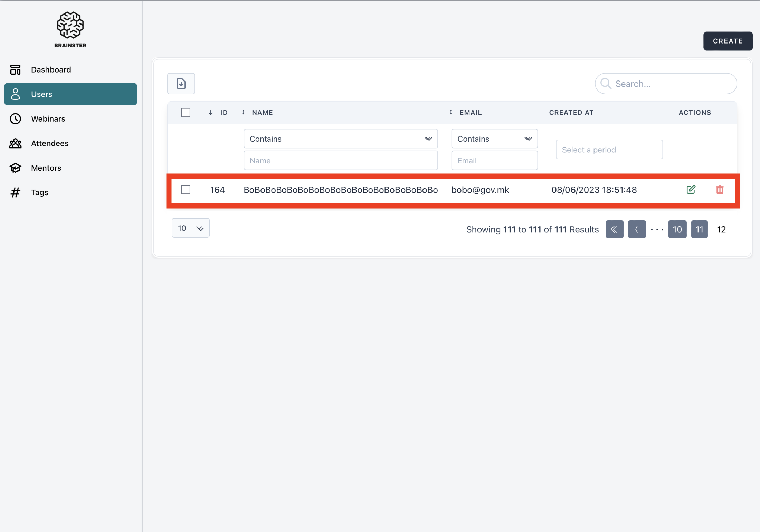Open the Email filter Contains dropdown
This screenshot has width=760, height=532.
click(494, 139)
